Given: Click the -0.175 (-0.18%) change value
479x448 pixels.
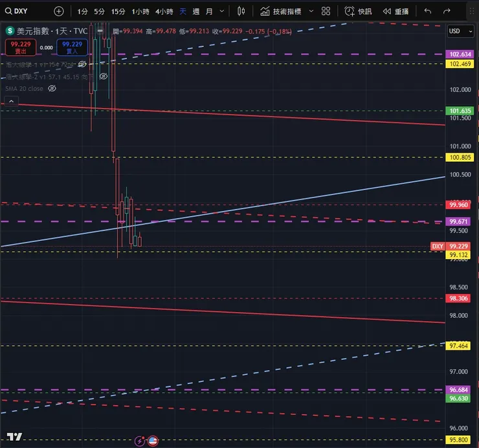Looking at the screenshot, I should click(269, 32).
